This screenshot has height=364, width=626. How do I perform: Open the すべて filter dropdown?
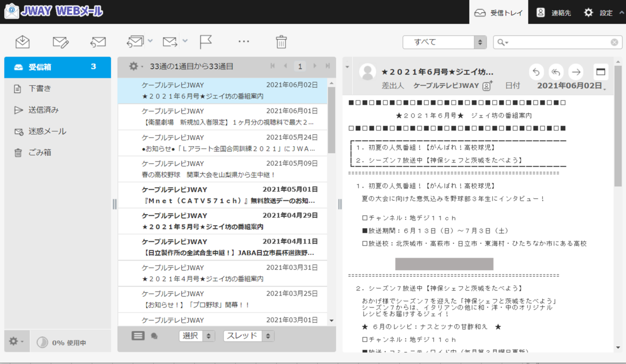(x=444, y=42)
